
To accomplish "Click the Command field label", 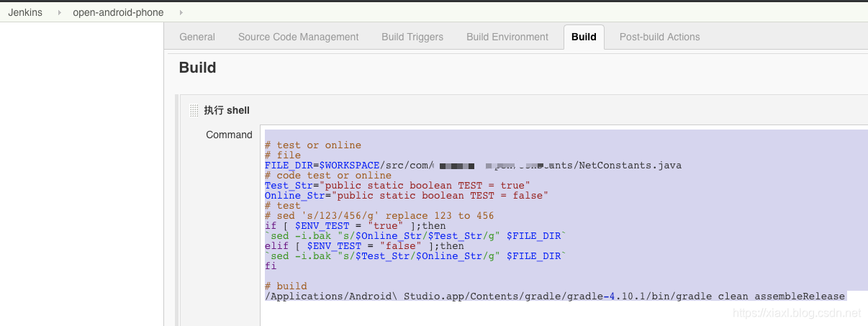I will pos(229,135).
